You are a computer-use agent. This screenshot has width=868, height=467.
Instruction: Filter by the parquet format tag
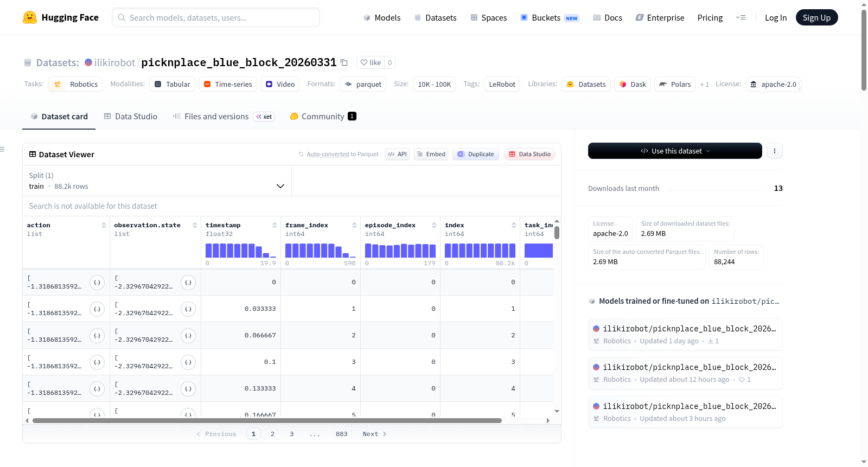pos(363,84)
